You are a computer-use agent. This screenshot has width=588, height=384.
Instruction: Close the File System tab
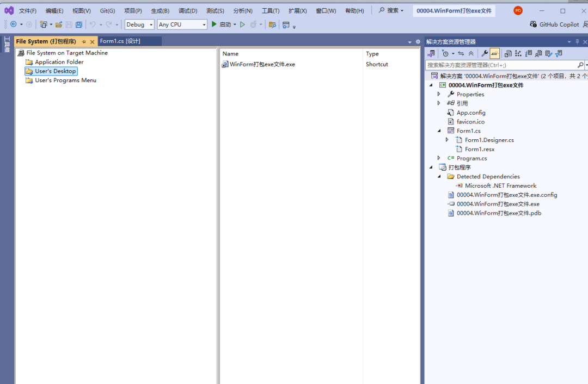click(x=92, y=41)
